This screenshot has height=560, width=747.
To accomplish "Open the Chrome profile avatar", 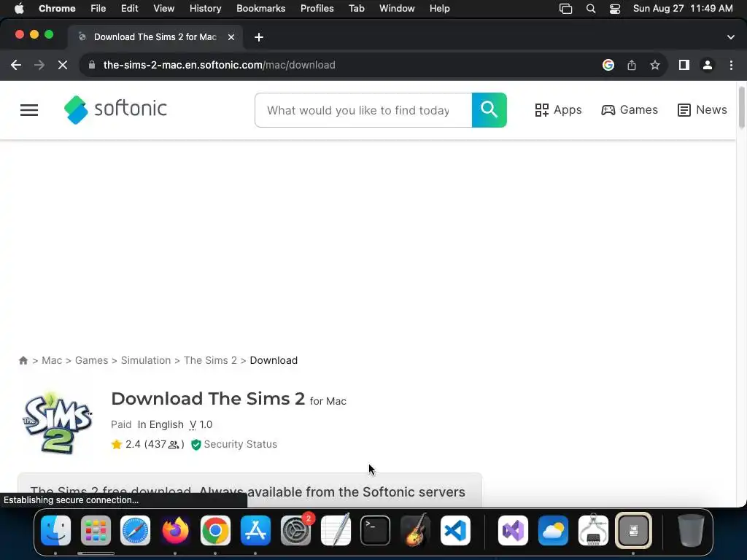I will pos(708,65).
